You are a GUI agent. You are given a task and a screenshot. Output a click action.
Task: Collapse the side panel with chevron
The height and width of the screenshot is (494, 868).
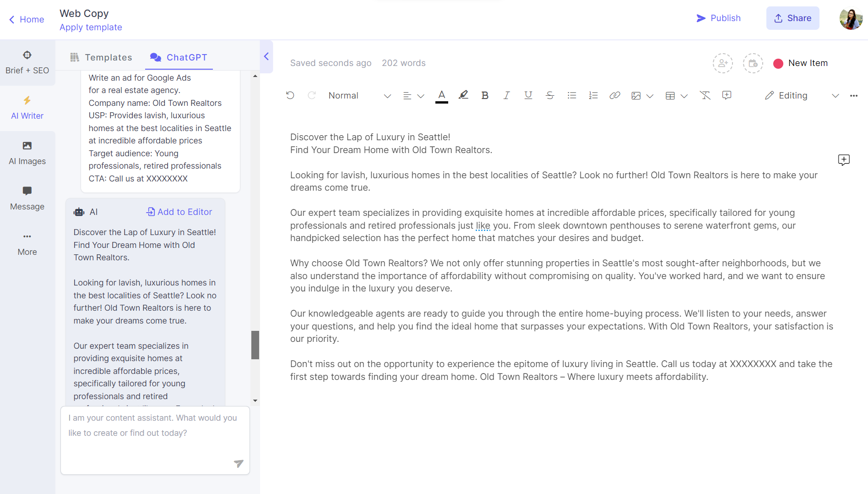point(266,56)
